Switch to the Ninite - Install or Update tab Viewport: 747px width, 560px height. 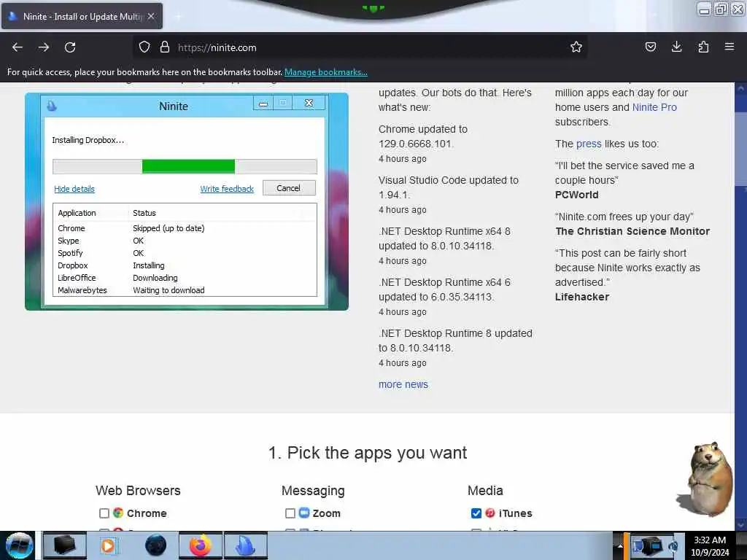pos(82,16)
